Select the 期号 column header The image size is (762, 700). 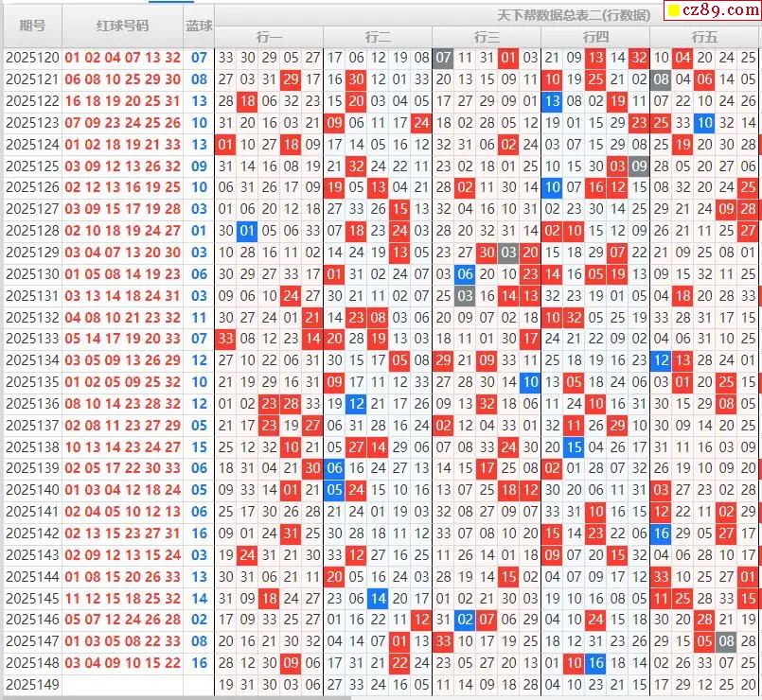point(32,26)
